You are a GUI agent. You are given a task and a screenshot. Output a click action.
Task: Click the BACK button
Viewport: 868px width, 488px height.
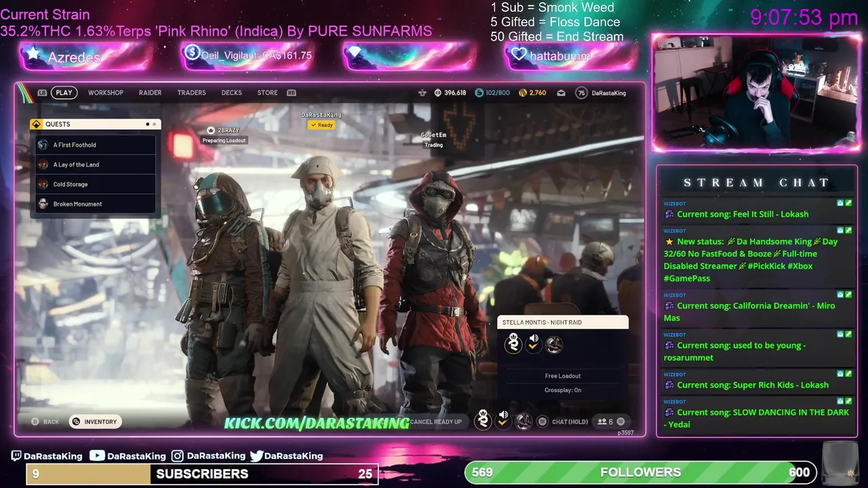point(45,422)
